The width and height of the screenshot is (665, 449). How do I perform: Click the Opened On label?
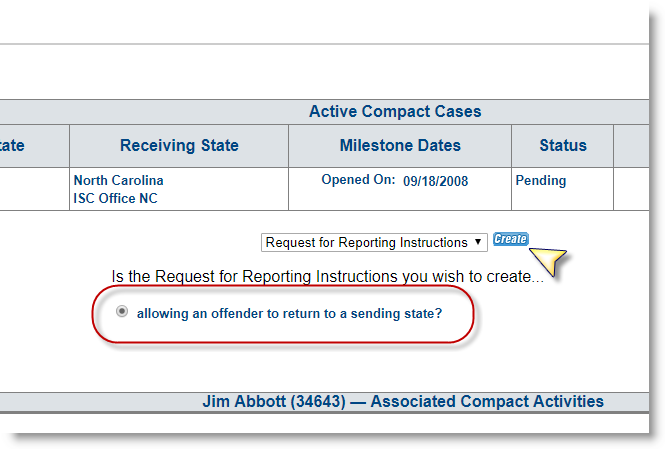[x=358, y=181]
